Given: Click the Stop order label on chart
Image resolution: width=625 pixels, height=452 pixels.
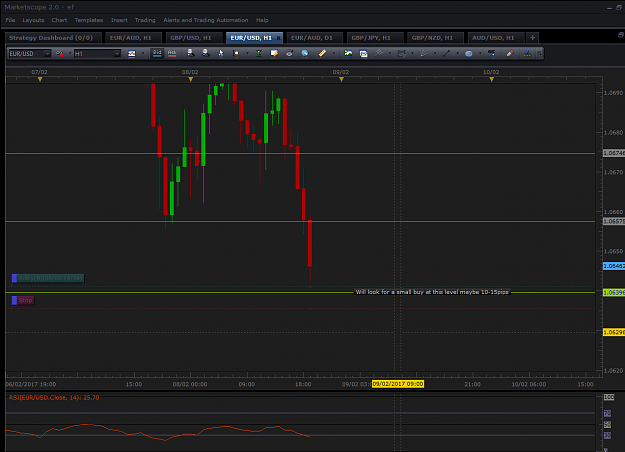Looking at the screenshot, I should [x=23, y=301].
